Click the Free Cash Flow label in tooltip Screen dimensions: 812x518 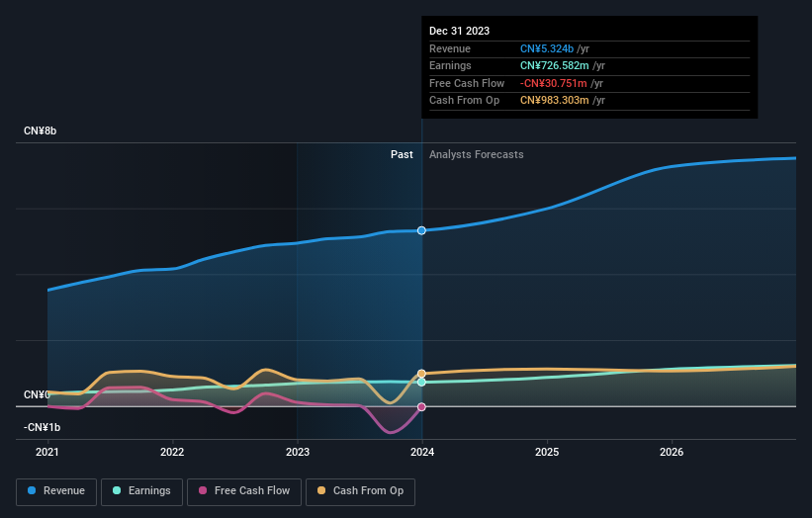[x=467, y=83]
